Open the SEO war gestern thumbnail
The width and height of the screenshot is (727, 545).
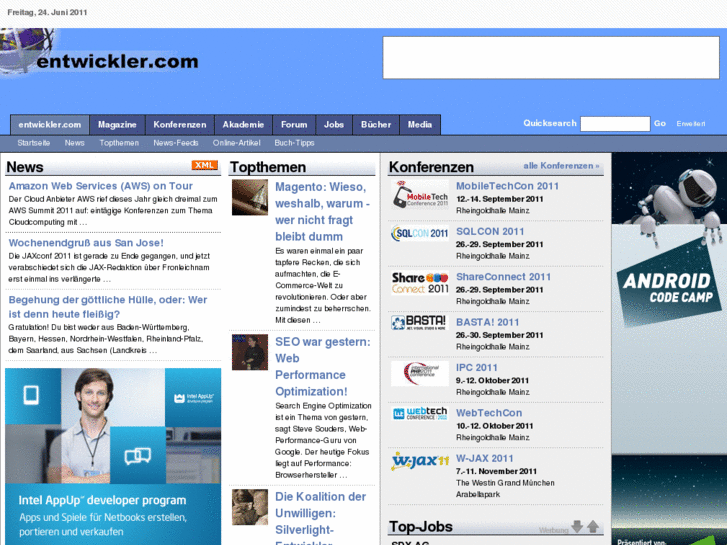pyautogui.click(x=250, y=352)
